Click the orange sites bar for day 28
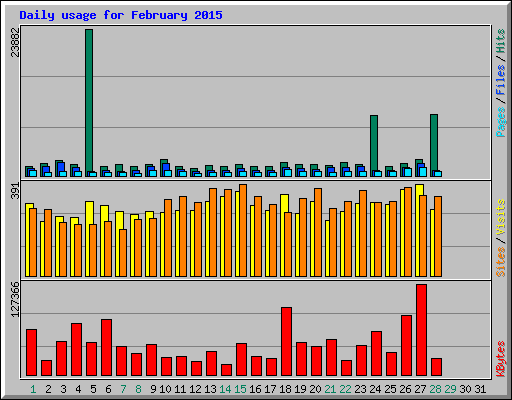 click(x=438, y=236)
